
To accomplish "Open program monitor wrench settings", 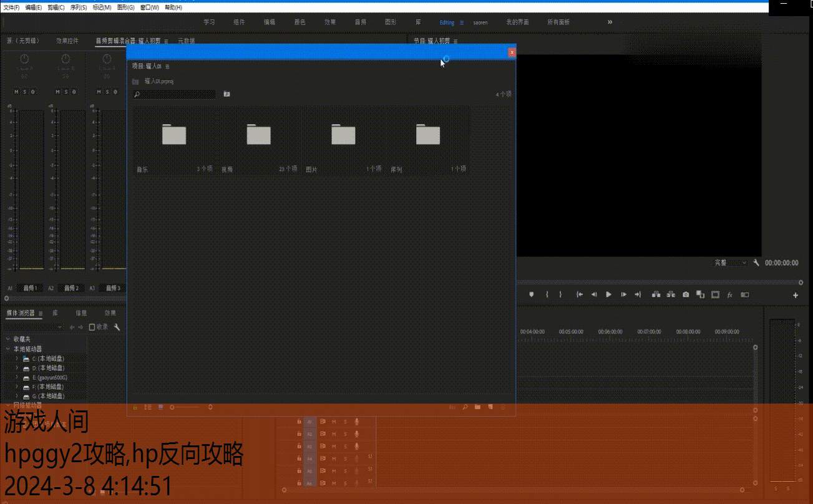I will 756,263.
